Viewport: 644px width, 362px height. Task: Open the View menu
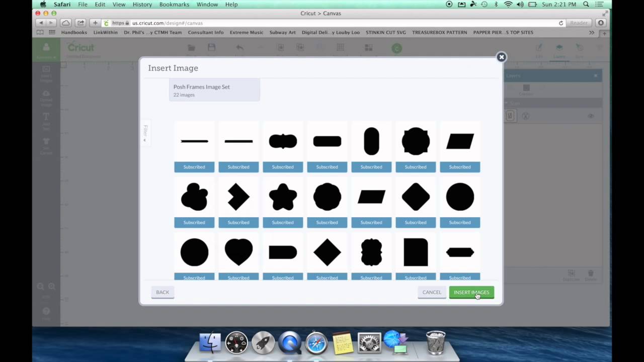119,5
